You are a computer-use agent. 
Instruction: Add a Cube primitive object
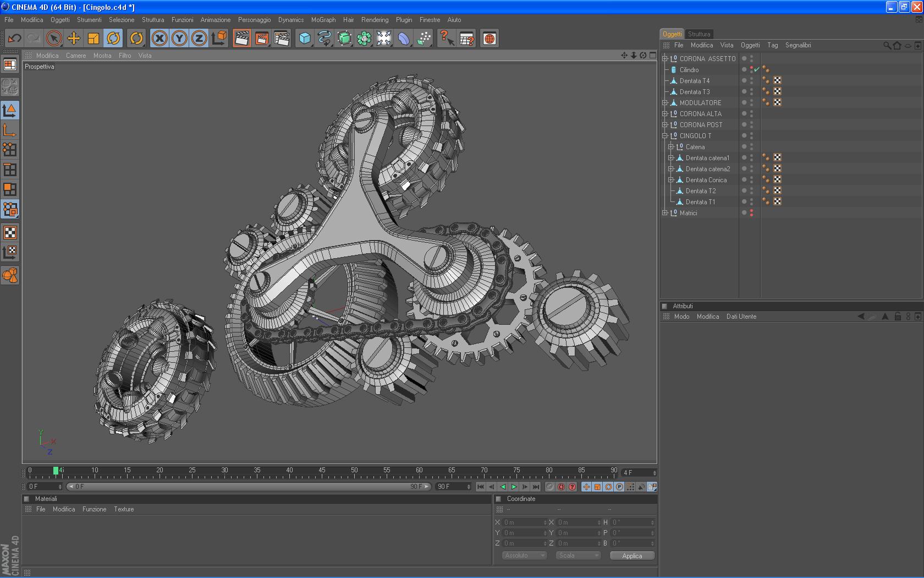(305, 39)
